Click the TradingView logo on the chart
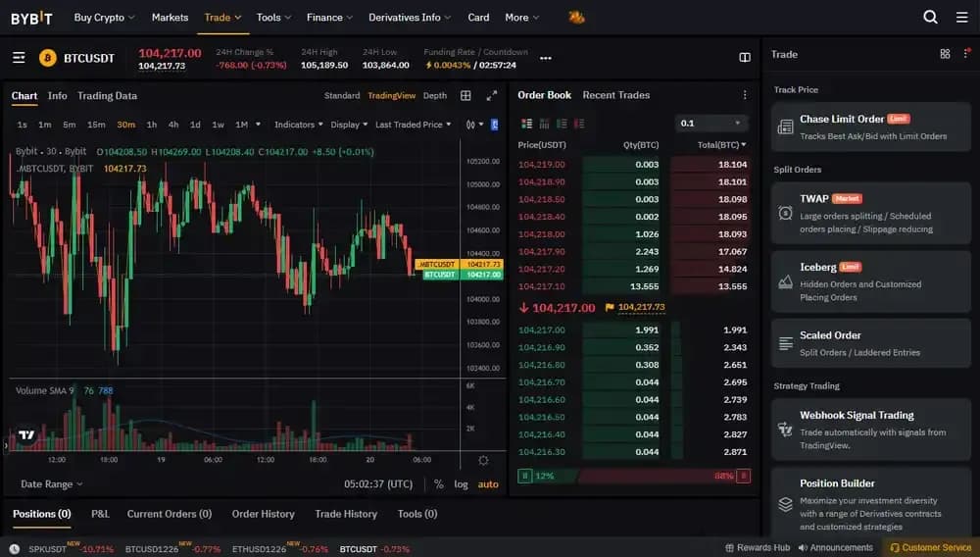The height and width of the screenshot is (557, 980). pyautogui.click(x=26, y=434)
